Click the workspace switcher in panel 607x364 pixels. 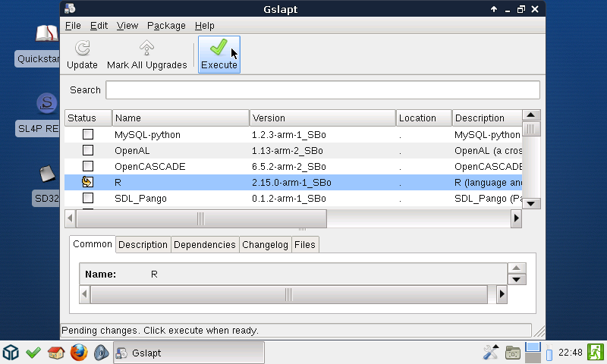[x=533, y=353]
